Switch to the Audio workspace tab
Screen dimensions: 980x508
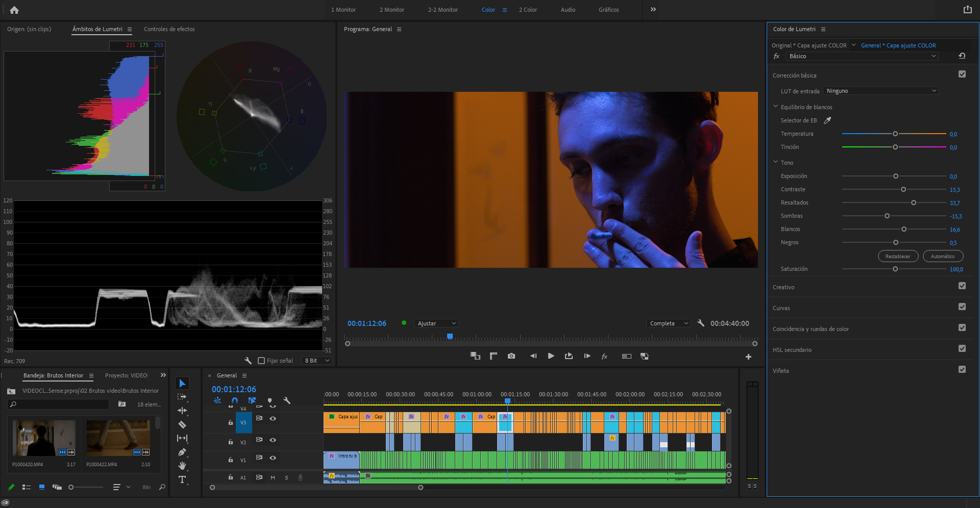coord(568,10)
